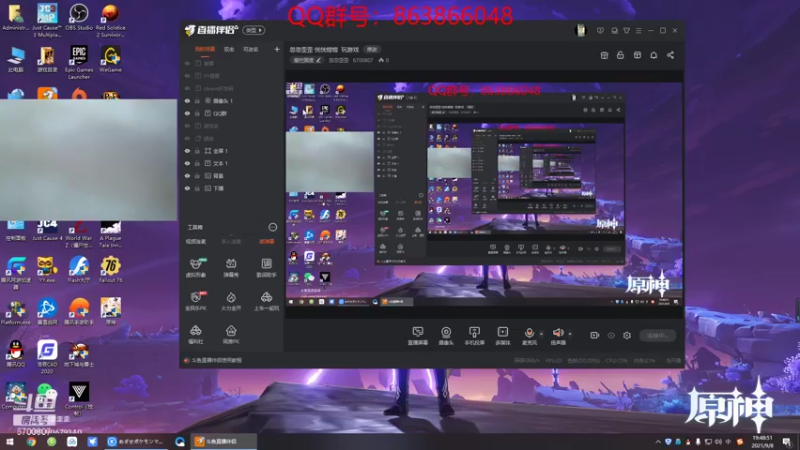
Task: Open the skin shirt icon in title bar
Action: point(627,31)
